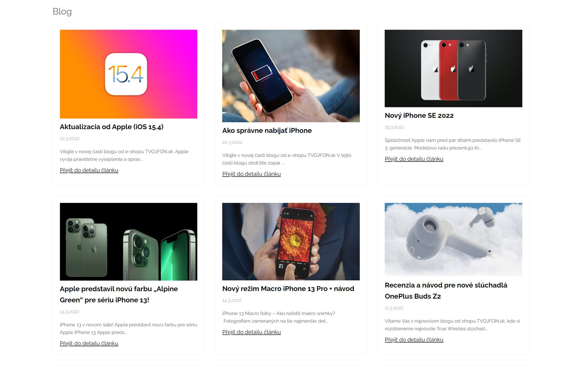588x368 pixels.
Task: Open the Alpine Green iPhone 13 image
Action: (129, 242)
